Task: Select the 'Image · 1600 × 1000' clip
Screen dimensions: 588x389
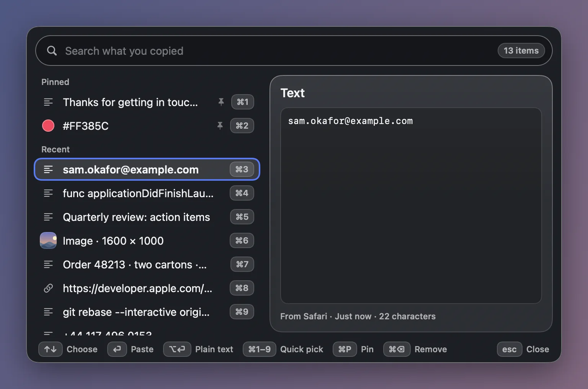Action: pos(147,240)
